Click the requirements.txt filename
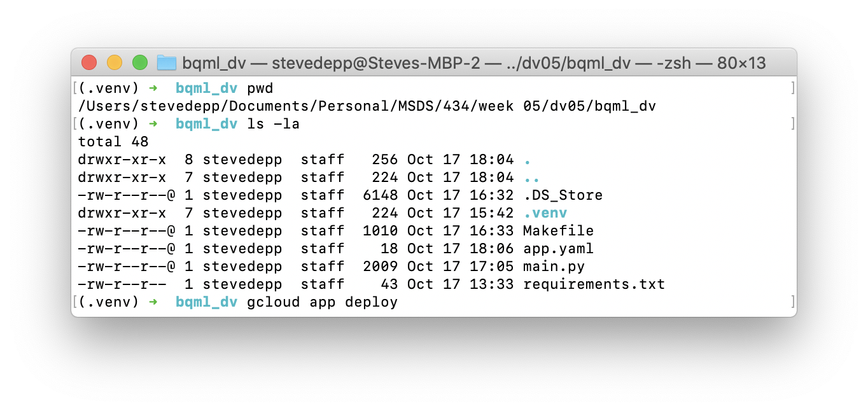The width and height of the screenshot is (868, 411). [593, 284]
